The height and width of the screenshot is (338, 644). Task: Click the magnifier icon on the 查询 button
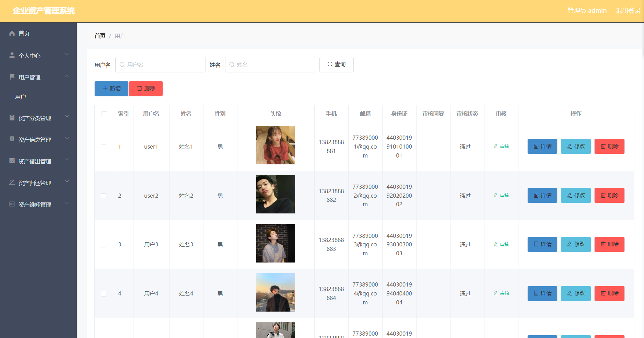coord(330,64)
